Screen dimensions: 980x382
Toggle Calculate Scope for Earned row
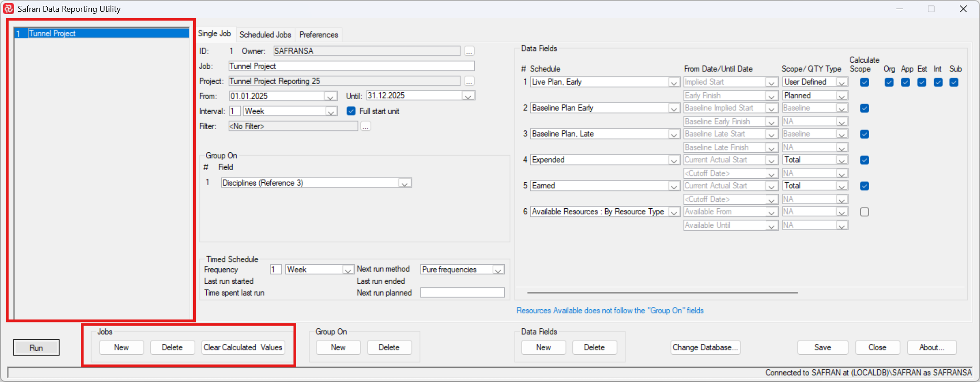click(x=865, y=186)
